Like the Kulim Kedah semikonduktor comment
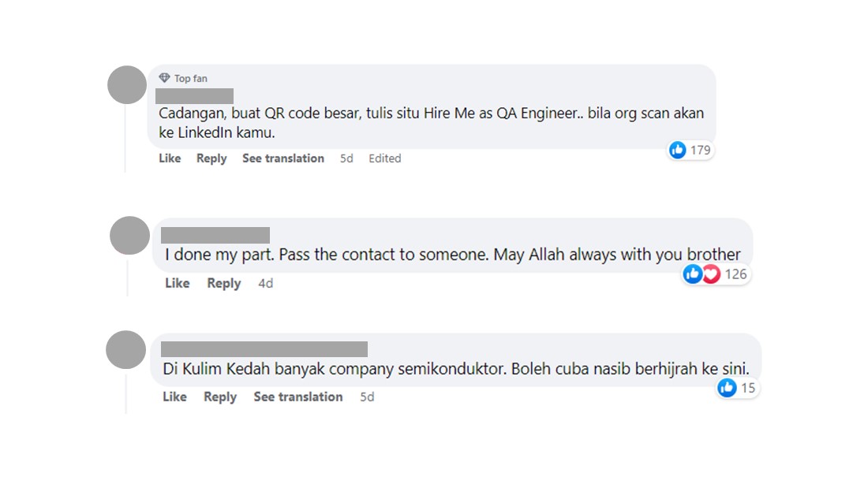The image size is (868, 488). (x=174, y=397)
